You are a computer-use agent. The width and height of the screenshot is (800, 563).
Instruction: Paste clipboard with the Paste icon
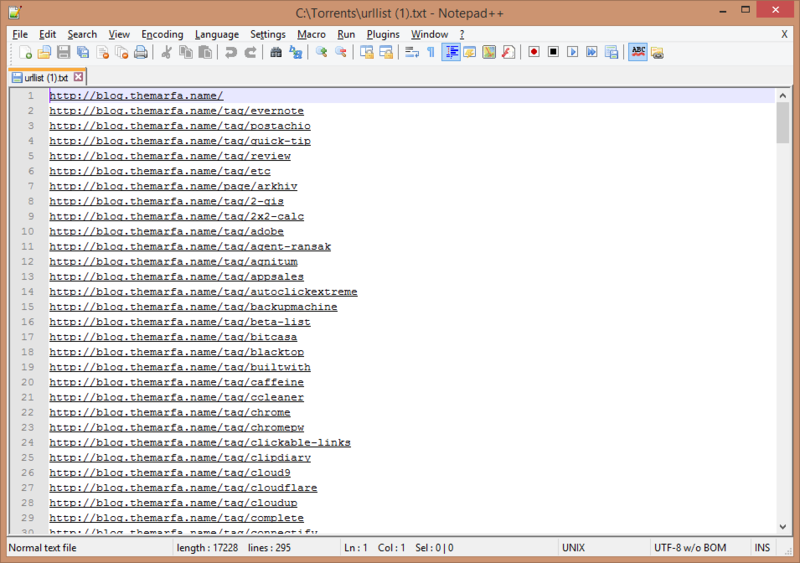(x=205, y=52)
